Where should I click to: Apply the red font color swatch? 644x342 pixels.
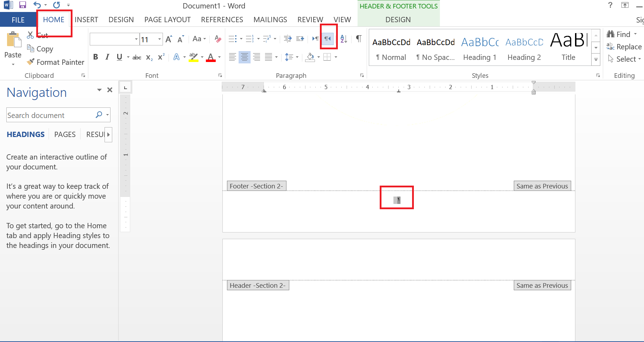(x=211, y=57)
